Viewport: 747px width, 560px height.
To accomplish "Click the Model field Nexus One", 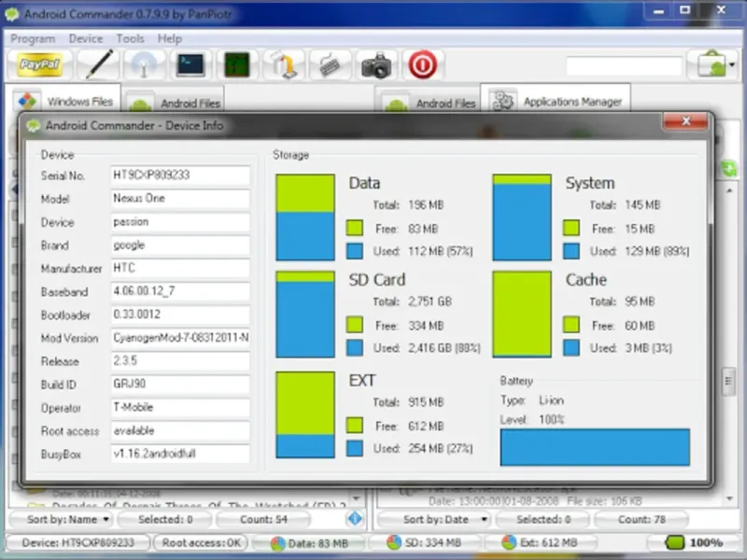I will click(180, 198).
